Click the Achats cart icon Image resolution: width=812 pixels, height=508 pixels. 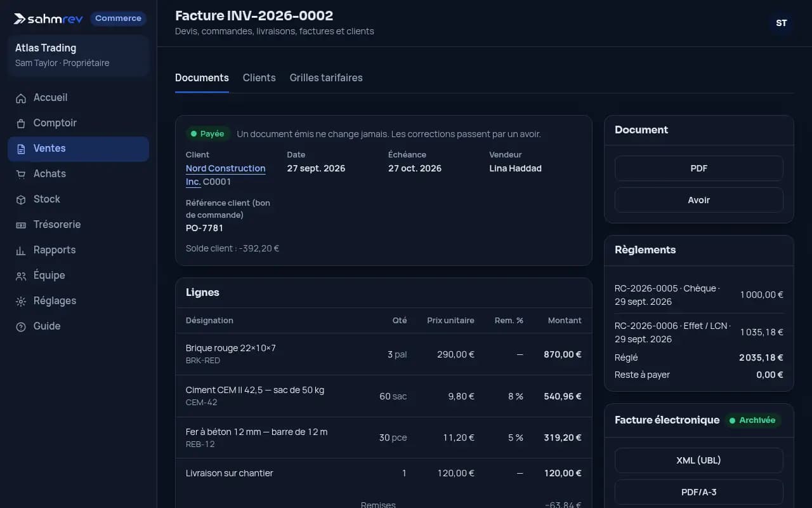click(21, 174)
